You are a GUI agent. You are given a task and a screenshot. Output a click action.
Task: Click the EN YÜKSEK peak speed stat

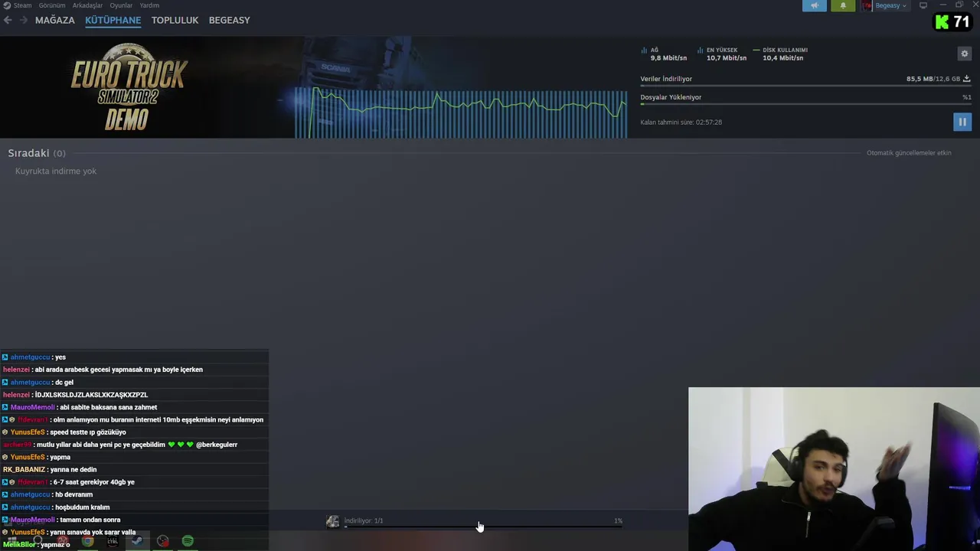click(722, 54)
